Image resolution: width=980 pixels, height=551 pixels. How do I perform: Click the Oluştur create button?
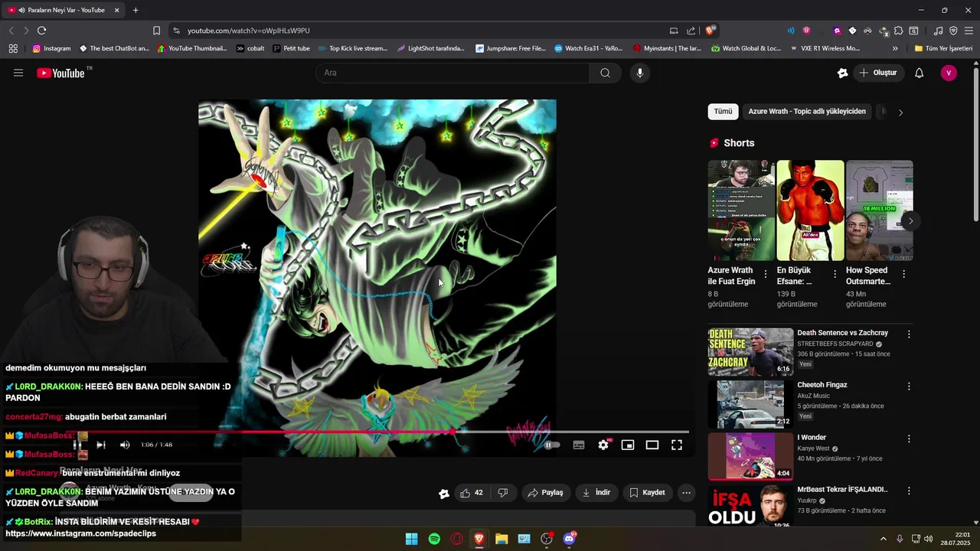coord(877,73)
